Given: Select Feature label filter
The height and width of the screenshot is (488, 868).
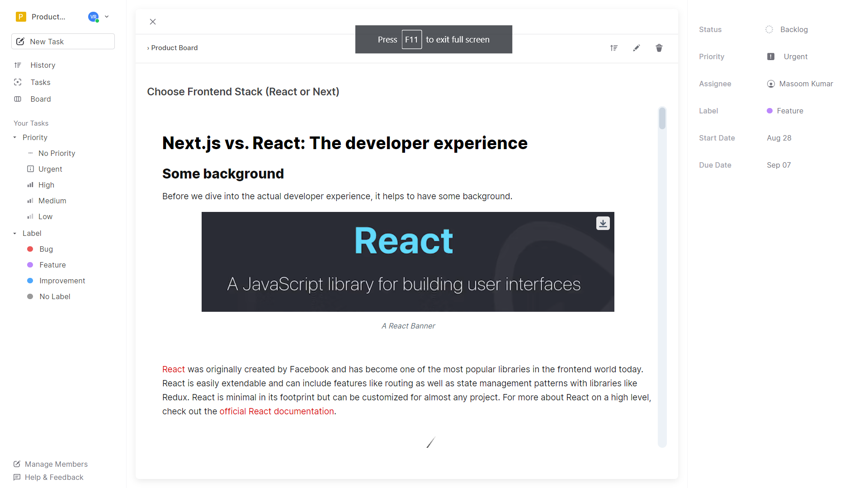Looking at the screenshot, I should (52, 264).
